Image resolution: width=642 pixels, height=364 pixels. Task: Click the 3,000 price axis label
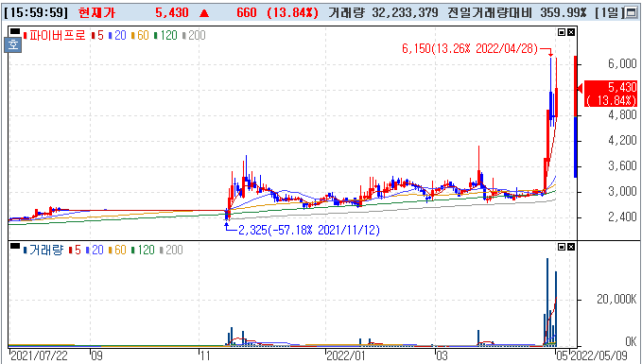coord(623,192)
